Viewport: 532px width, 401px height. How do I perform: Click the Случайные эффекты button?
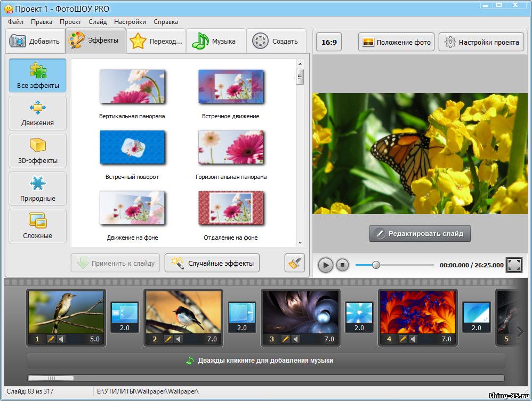click(212, 263)
